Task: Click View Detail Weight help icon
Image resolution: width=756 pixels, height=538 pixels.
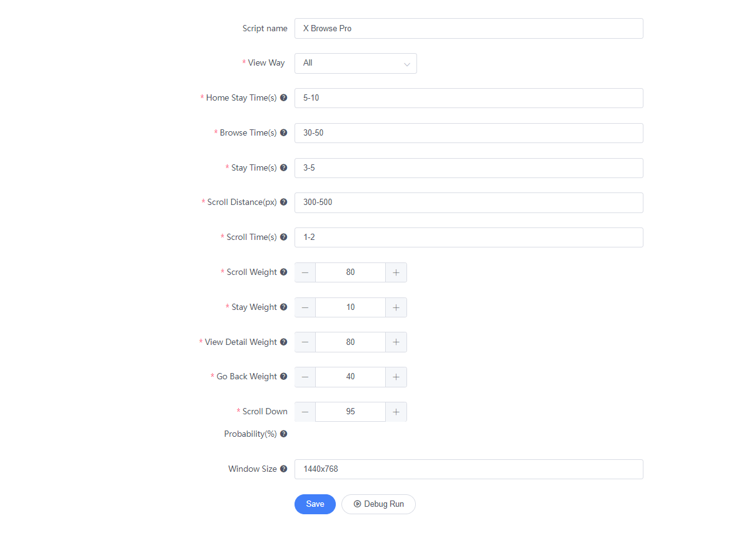Action: 283,342
